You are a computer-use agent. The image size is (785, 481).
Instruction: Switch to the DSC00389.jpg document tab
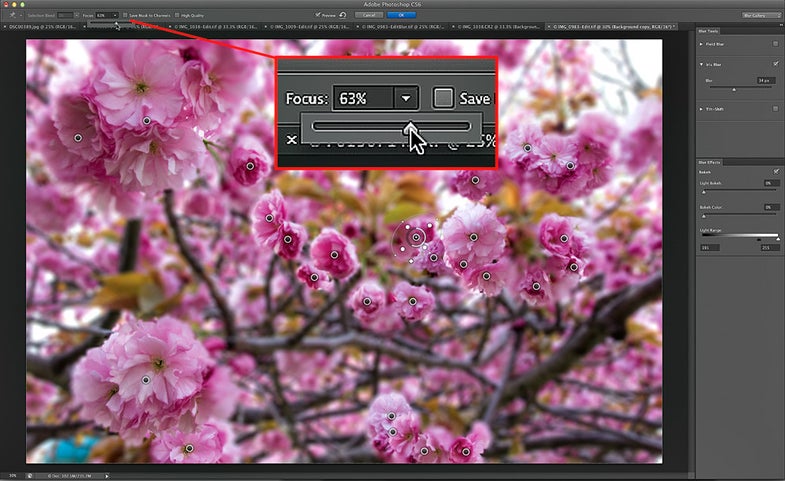pyautogui.click(x=42, y=27)
